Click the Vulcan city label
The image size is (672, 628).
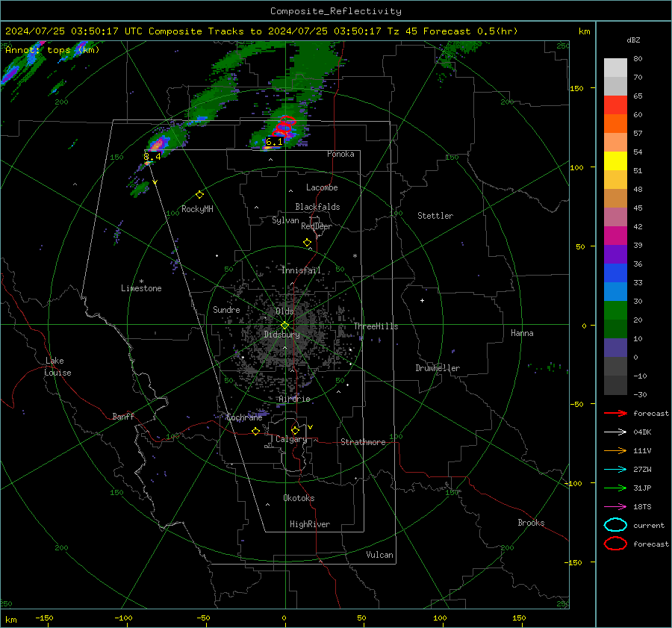(x=379, y=555)
